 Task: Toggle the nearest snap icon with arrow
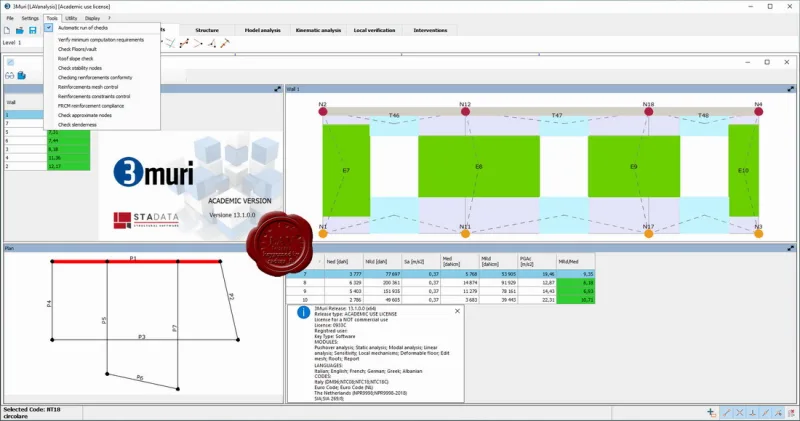pos(779,412)
